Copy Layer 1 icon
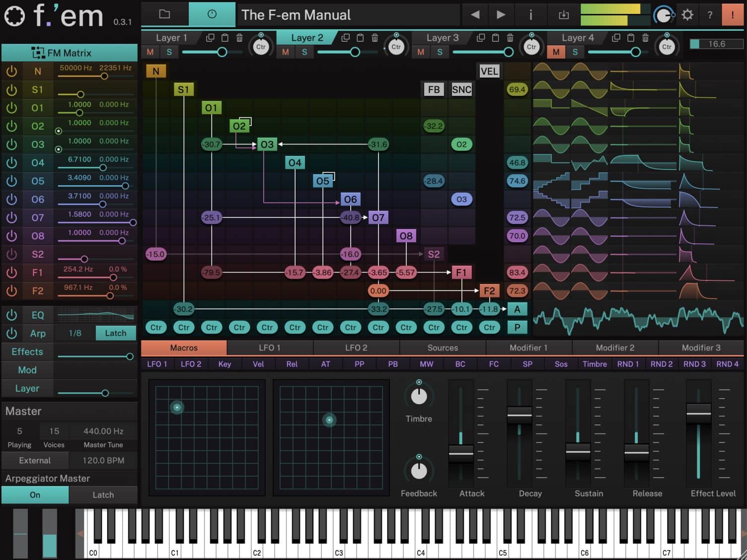747x560 pixels. [x=210, y=38]
